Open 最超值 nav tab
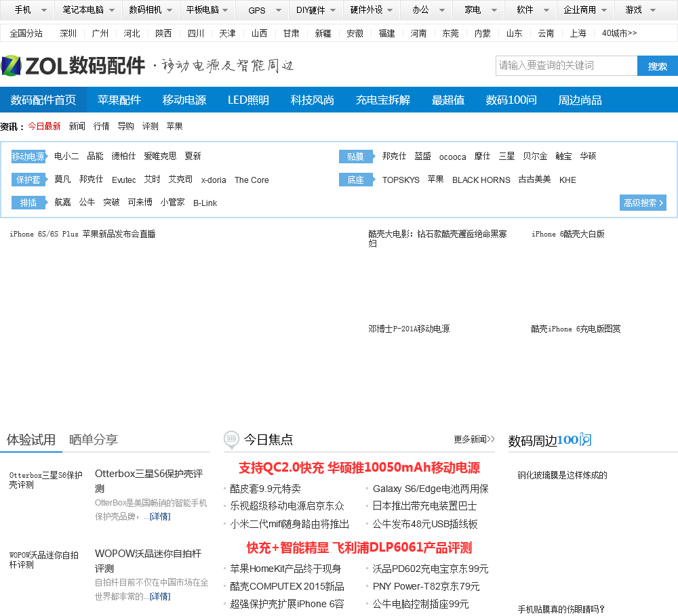The image size is (678, 616). (x=448, y=100)
